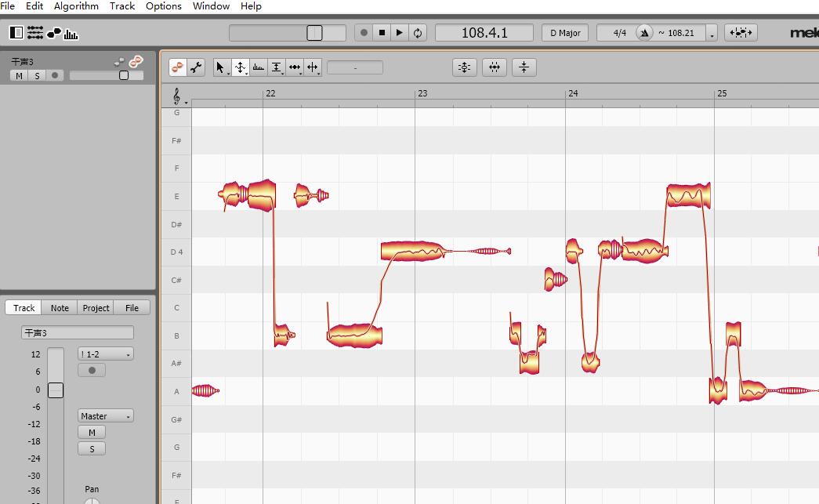Select the Formant tool

tap(258, 67)
